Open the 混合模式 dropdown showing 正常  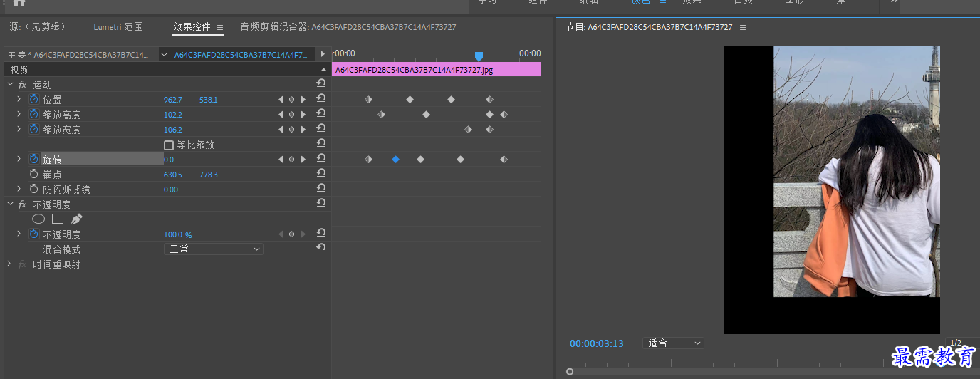pyautogui.click(x=214, y=249)
